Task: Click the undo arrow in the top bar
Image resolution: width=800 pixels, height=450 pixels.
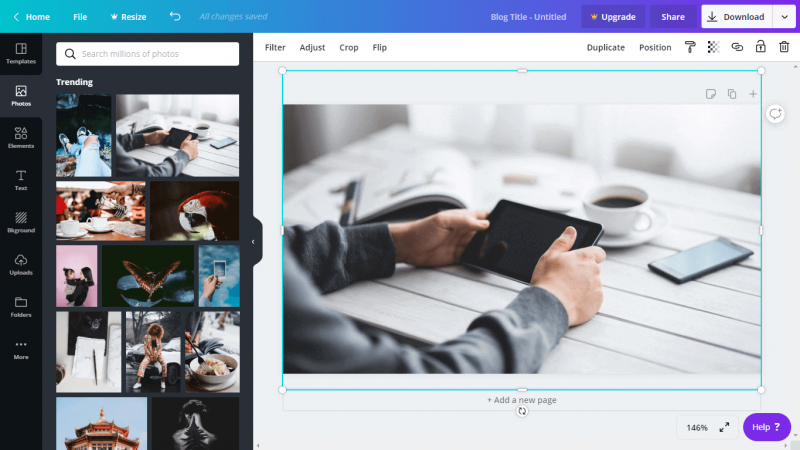Action: click(176, 17)
